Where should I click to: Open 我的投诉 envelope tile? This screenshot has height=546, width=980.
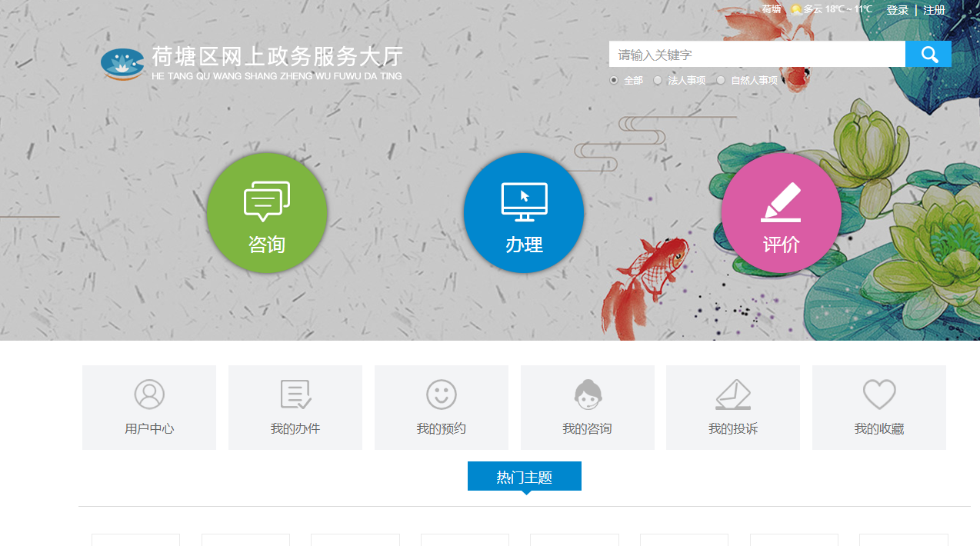point(733,408)
